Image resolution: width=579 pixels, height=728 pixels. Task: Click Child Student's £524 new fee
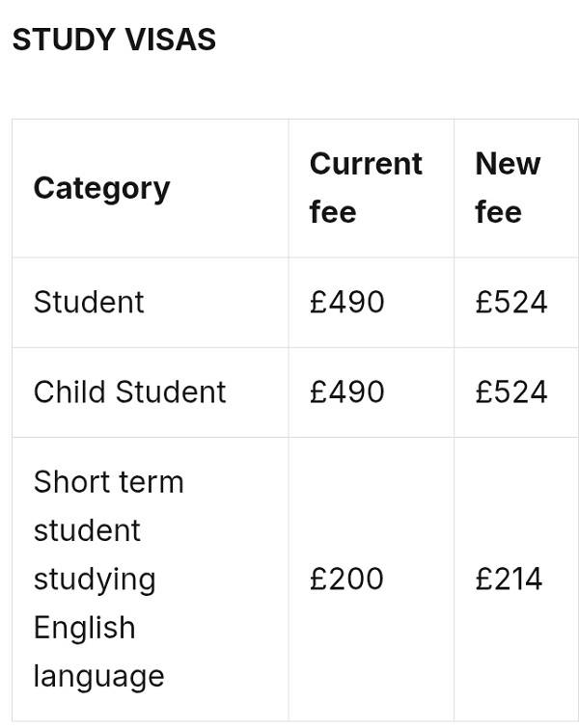511,391
